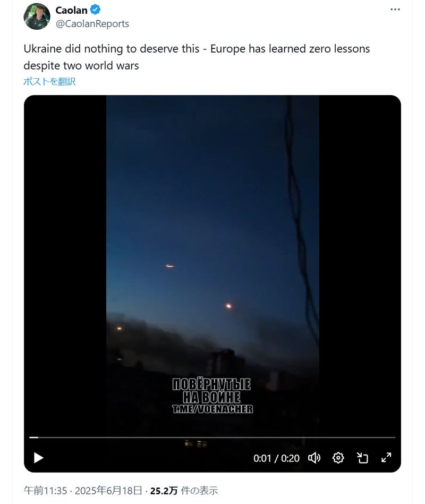Click the @CaolanReports handle
This screenshot has height=504, width=425.
click(92, 24)
